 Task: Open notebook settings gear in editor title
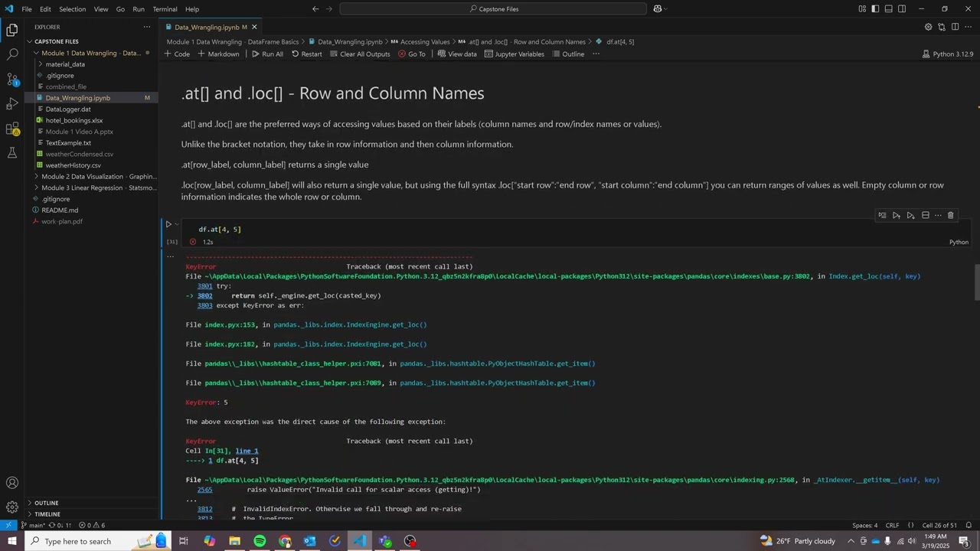coord(928,27)
